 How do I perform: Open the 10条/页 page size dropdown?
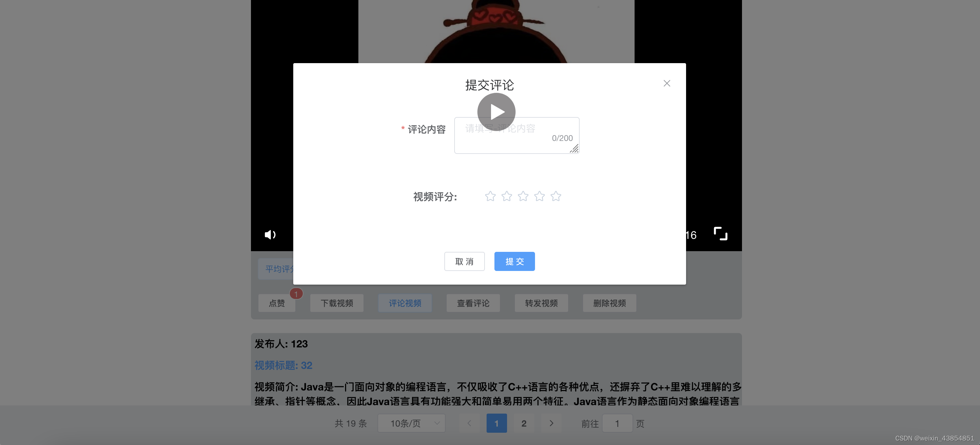coord(412,423)
